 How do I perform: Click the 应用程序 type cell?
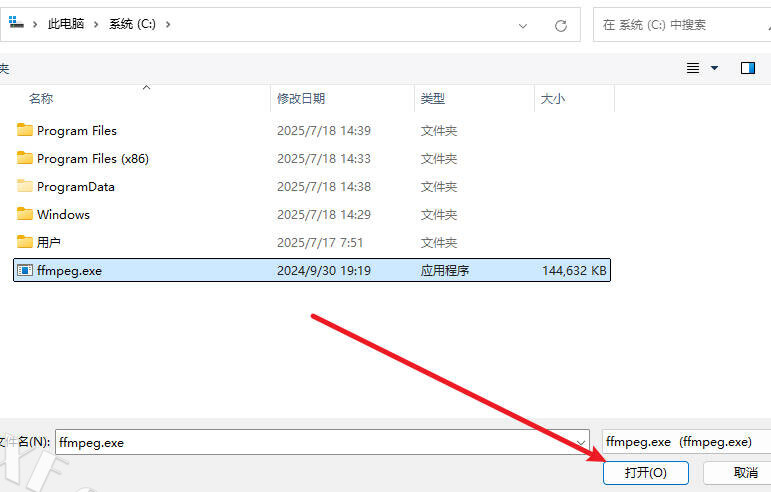pyautogui.click(x=445, y=270)
